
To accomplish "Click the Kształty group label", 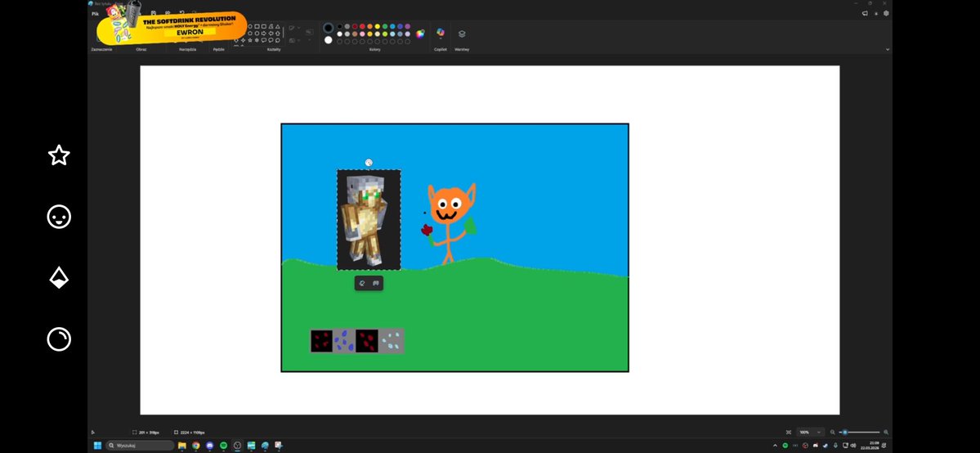I will [x=274, y=49].
